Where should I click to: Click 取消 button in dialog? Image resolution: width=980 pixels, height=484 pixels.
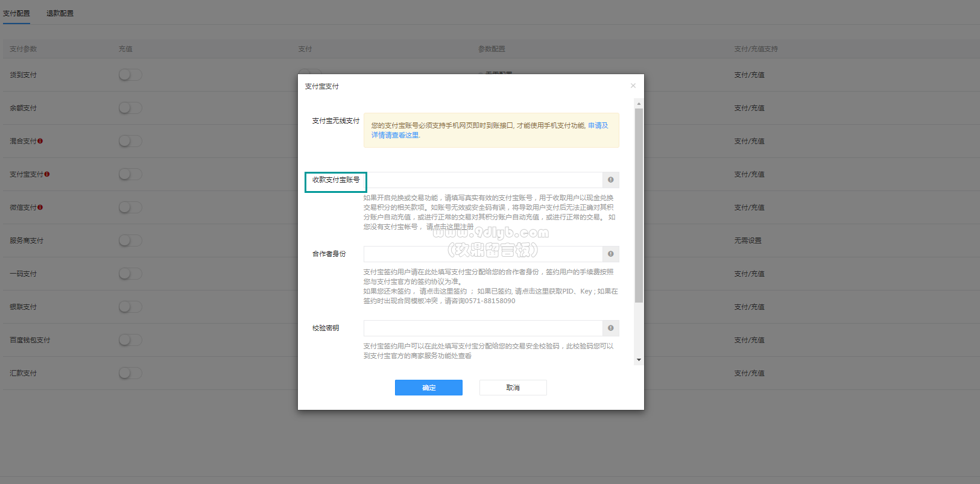(x=513, y=388)
